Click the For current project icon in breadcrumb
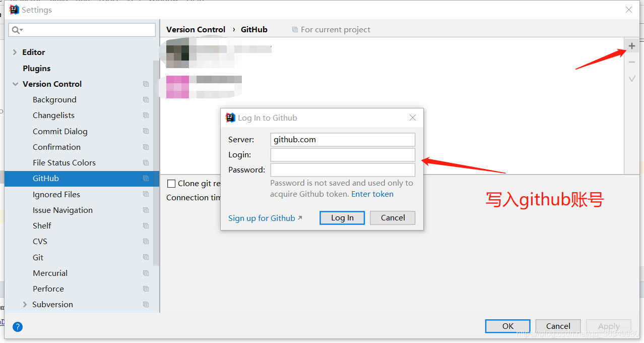The image size is (644, 343). pyautogui.click(x=295, y=30)
